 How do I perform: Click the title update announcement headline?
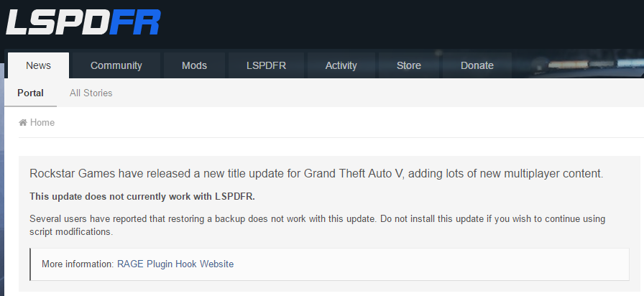tap(316, 174)
